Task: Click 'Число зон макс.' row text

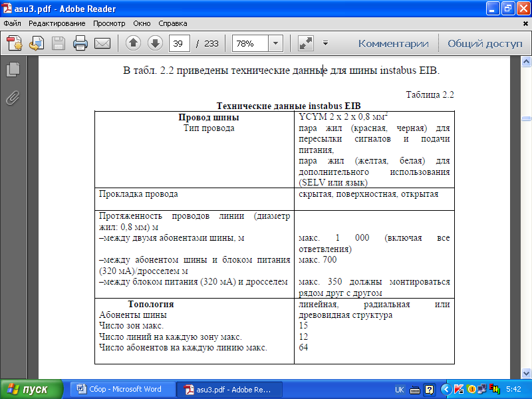Action: (x=131, y=325)
